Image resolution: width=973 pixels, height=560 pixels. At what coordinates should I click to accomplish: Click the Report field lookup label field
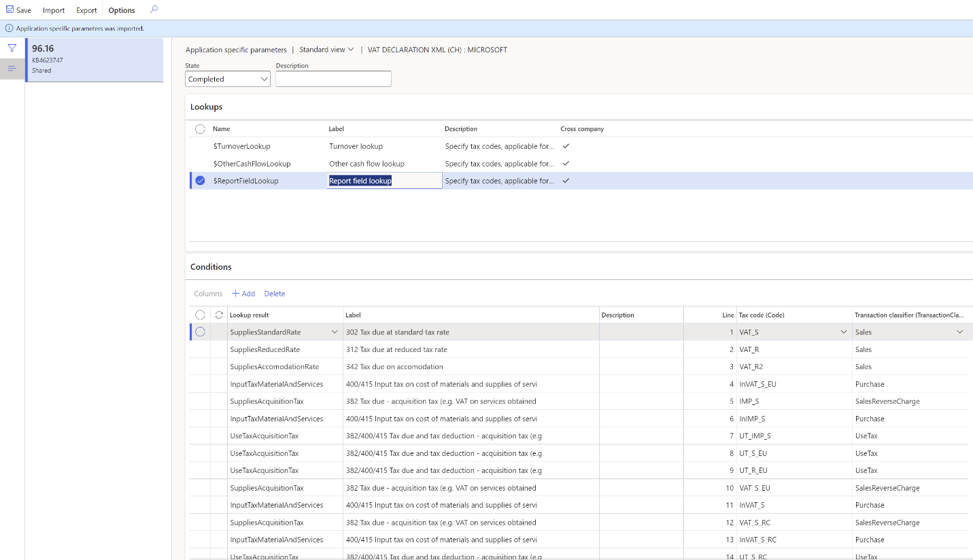384,181
